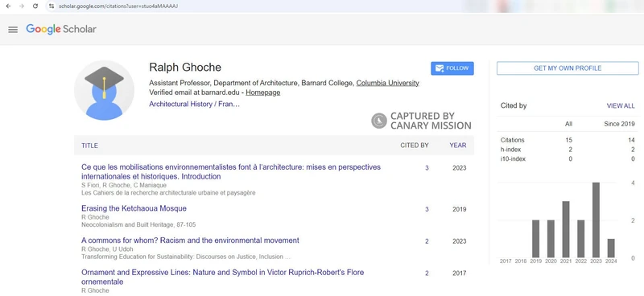Click the address bar URL
The height and width of the screenshot is (296, 644).
tap(118, 6)
